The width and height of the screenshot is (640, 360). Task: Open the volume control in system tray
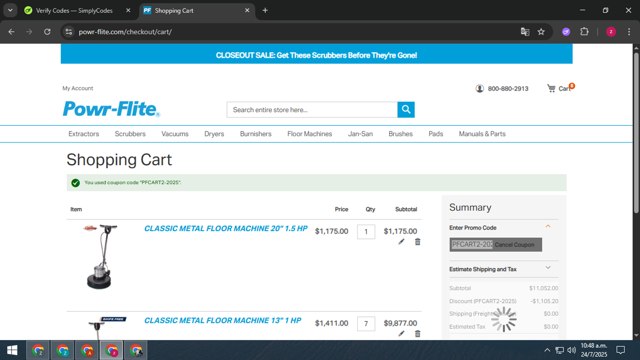point(571,350)
